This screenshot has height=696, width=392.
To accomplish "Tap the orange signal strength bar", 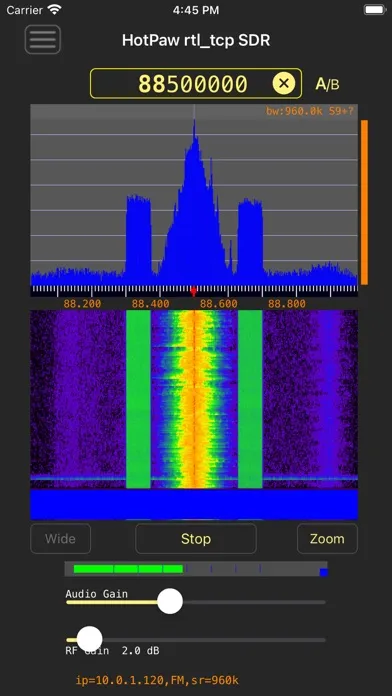I will 364,202.
